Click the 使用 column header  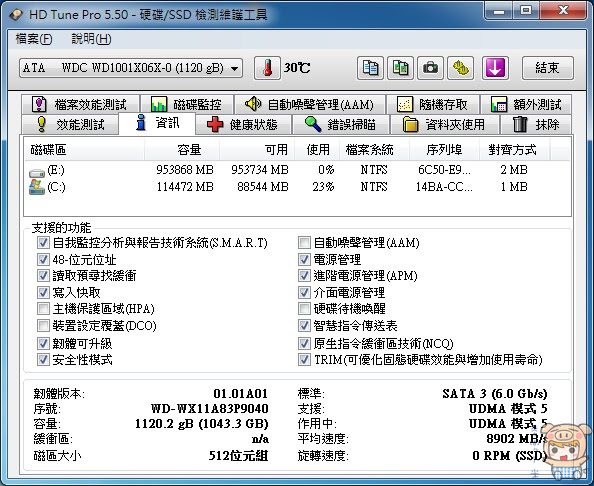pyautogui.click(x=317, y=150)
